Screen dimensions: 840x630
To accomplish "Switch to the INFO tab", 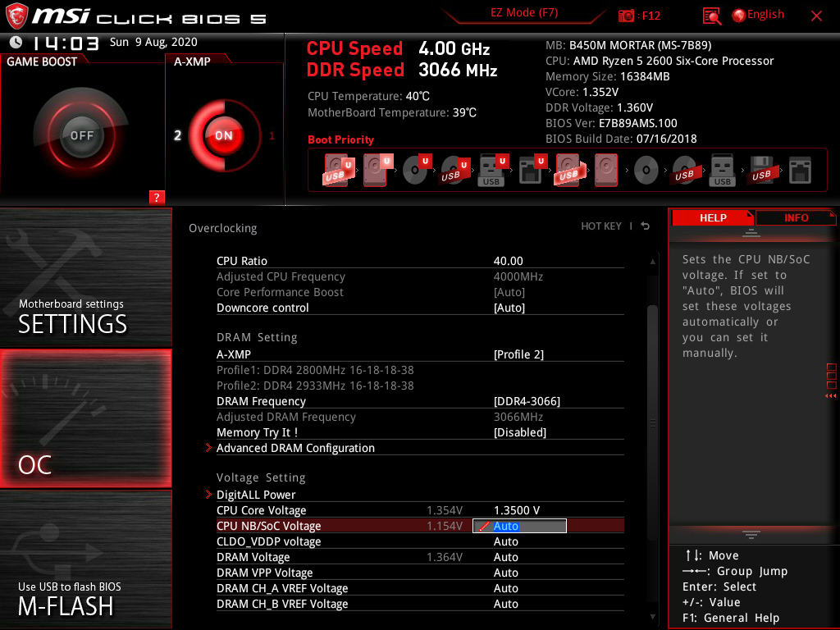I will (796, 217).
